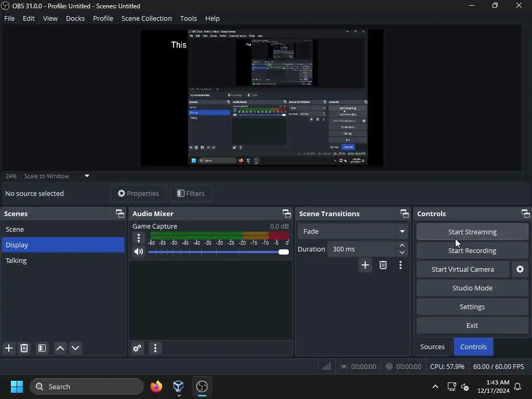Image resolution: width=532 pixels, height=399 pixels.
Task: Pop out the Controls dock
Action: tap(526, 214)
